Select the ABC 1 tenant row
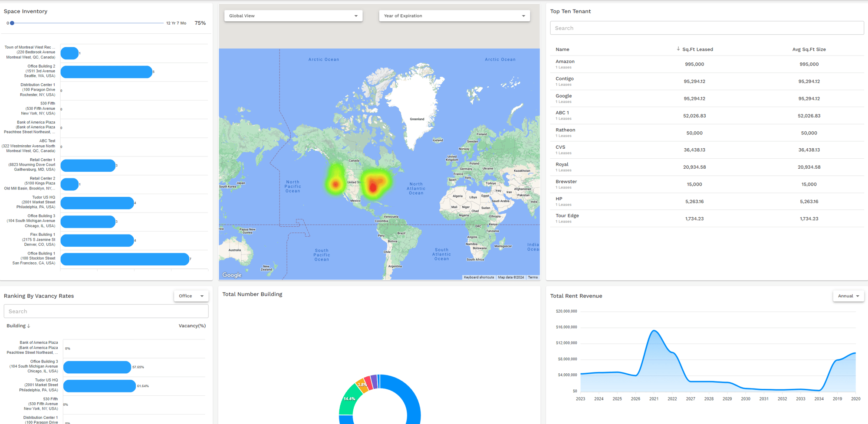Image resolution: width=868 pixels, height=424 pixels. tap(707, 116)
